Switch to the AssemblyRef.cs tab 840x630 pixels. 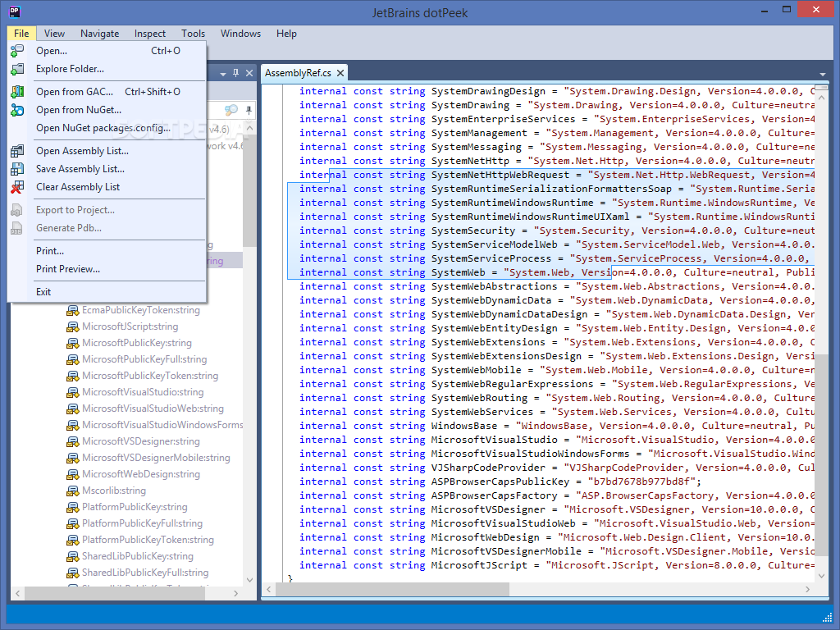click(x=299, y=73)
